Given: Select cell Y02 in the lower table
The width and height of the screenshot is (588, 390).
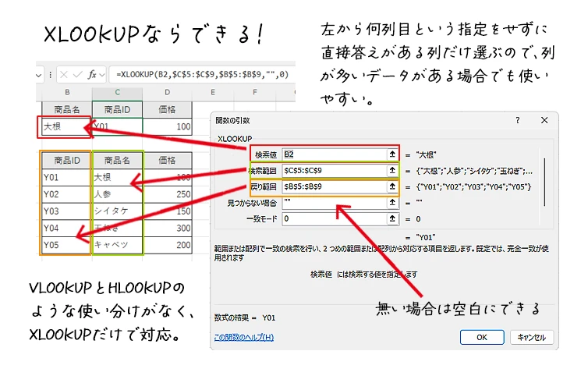Looking at the screenshot, I should (67, 194).
